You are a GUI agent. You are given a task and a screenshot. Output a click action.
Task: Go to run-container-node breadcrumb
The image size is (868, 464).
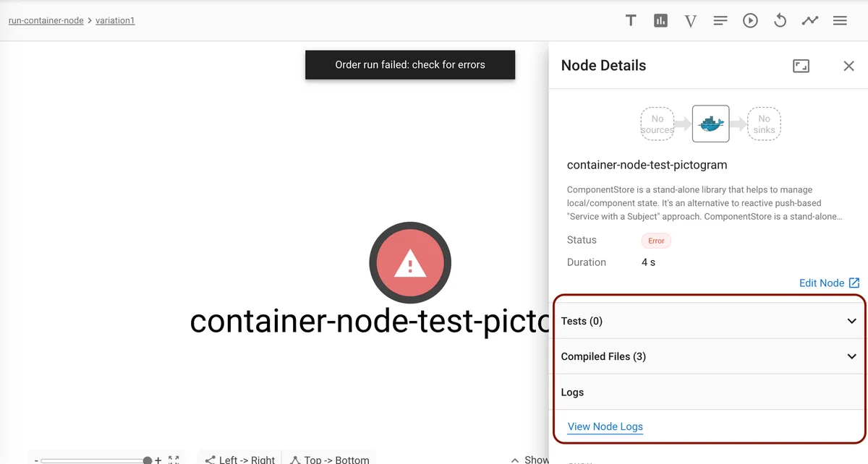(x=46, y=20)
